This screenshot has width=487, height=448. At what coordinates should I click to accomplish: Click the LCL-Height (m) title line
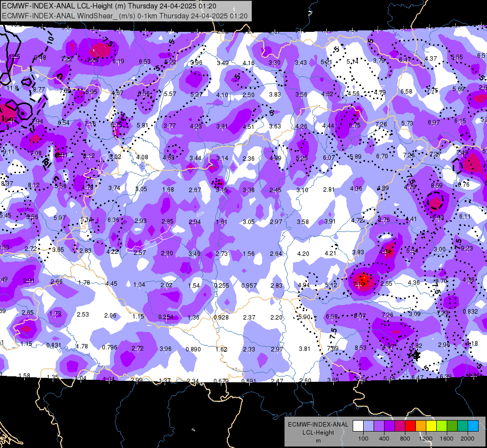109,6
